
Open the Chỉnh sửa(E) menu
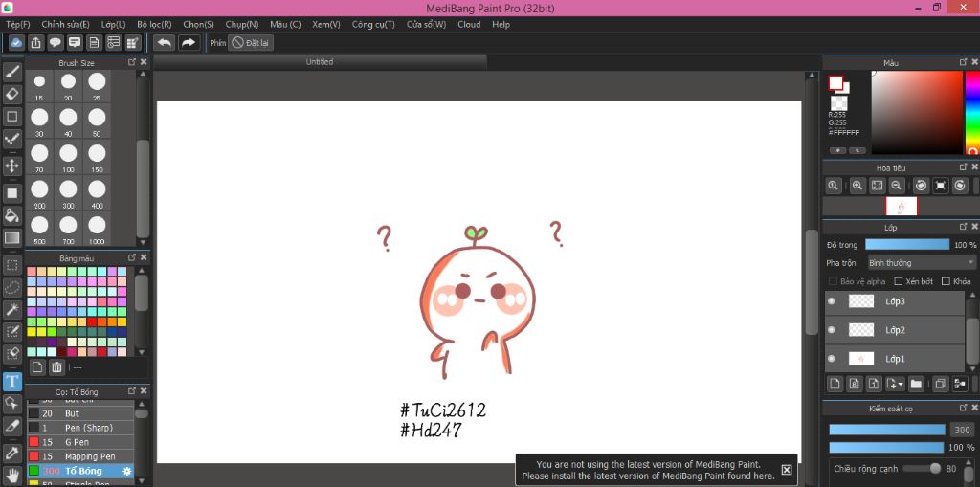(x=66, y=24)
